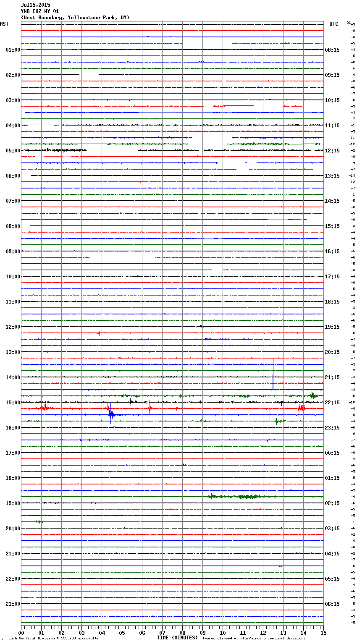This screenshot has height=644, width=357.
Task: Select the 14:00 MST time label
Action: [x=13, y=377]
